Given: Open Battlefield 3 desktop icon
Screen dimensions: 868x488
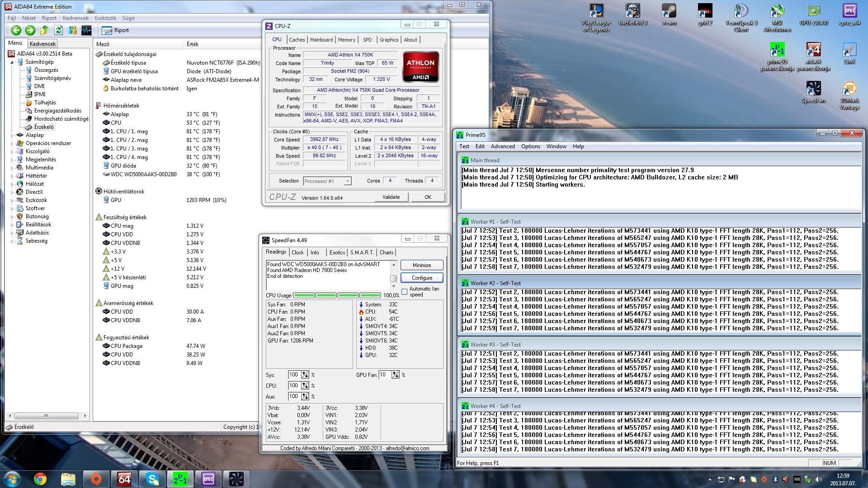Looking at the screenshot, I should point(632,15).
